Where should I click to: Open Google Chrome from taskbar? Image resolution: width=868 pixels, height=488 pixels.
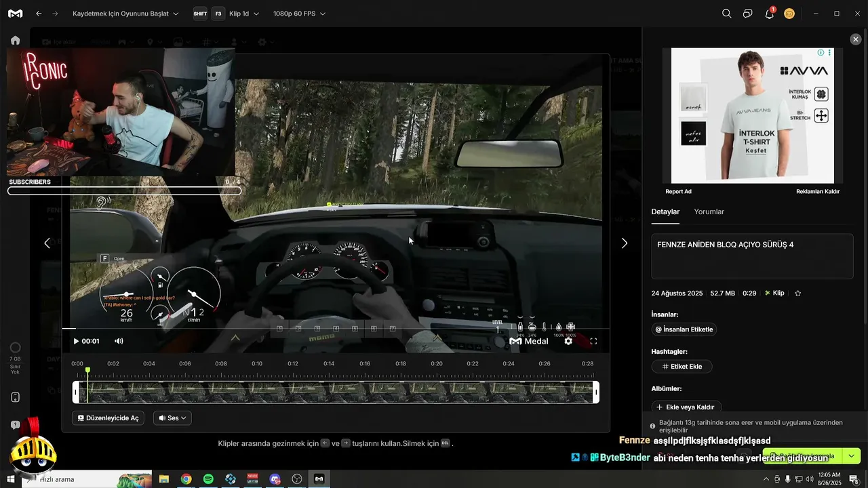(186, 479)
